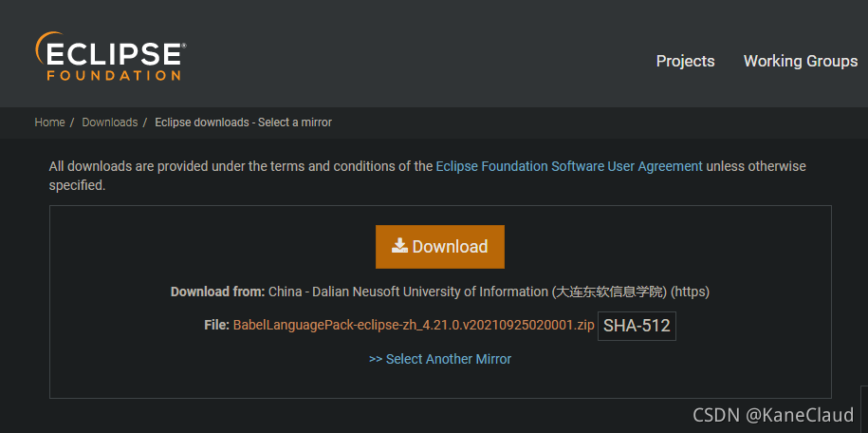The image size is (868, 433).
Task: Click the double chevron before Select Another Mirror
Action: point(376,359)
